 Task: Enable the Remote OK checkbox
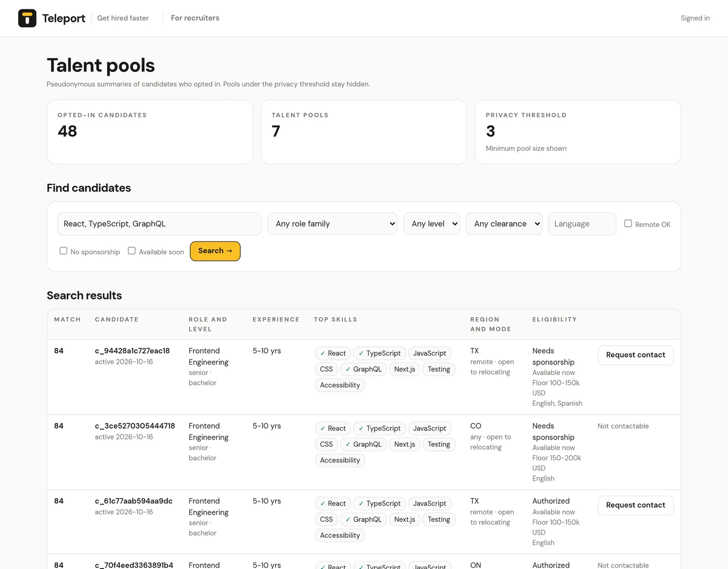click(628, 224)
